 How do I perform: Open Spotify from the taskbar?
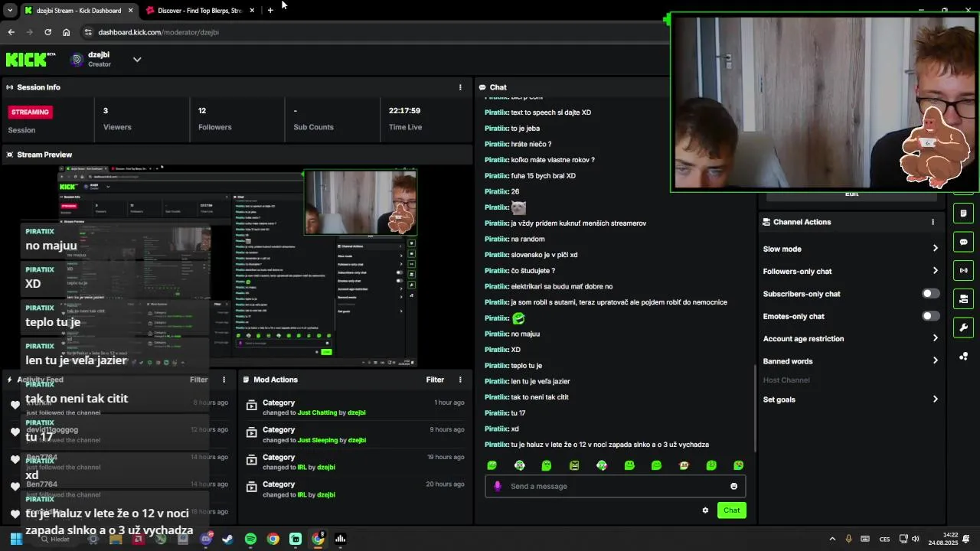pos(250,539)
